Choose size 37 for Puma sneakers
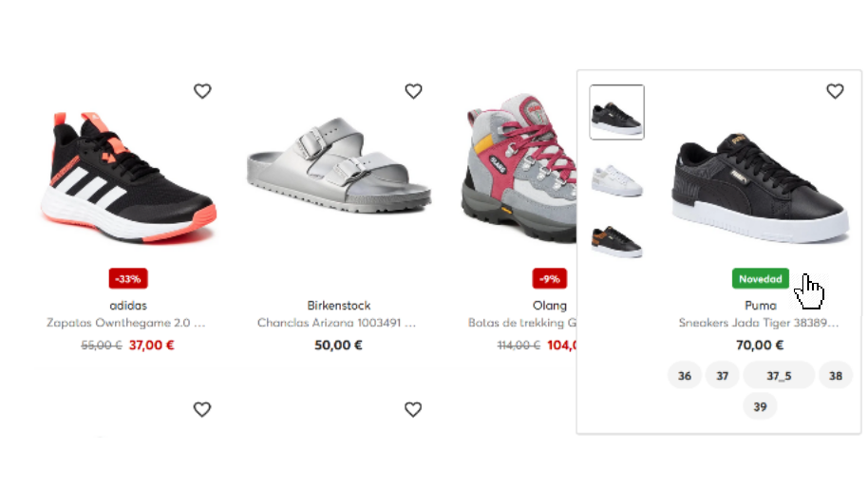Image resolution: width=868 pixels, height=486 pixels. click(723, 376)
